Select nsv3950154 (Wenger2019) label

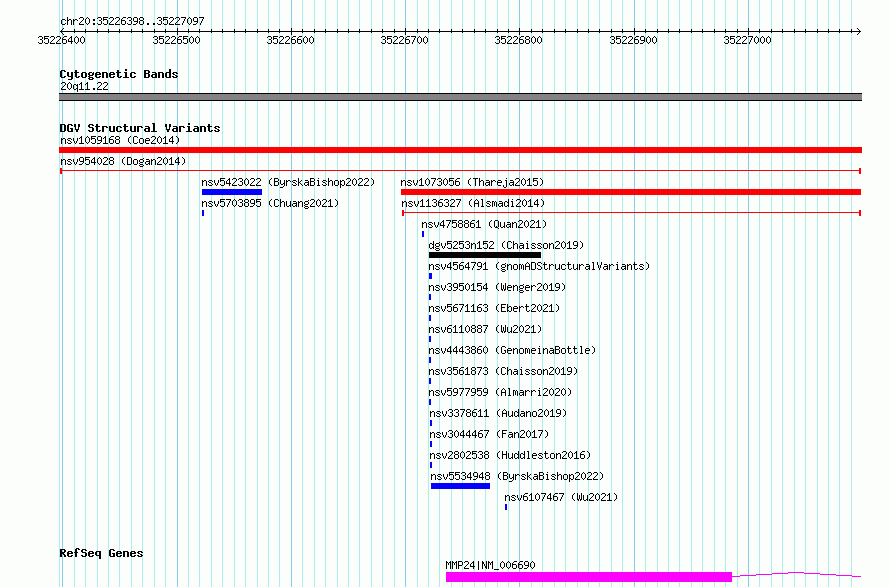tap(497, 287)
